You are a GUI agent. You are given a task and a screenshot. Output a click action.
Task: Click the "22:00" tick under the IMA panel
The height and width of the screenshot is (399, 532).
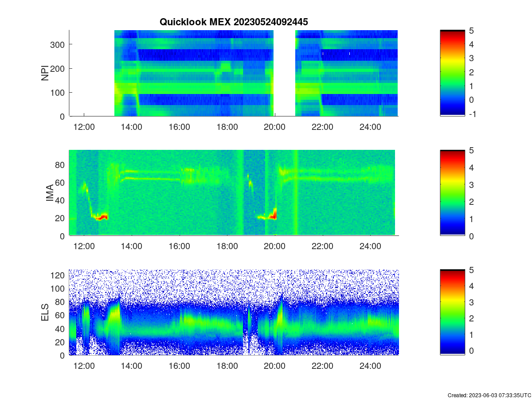(x=322, y=246)
